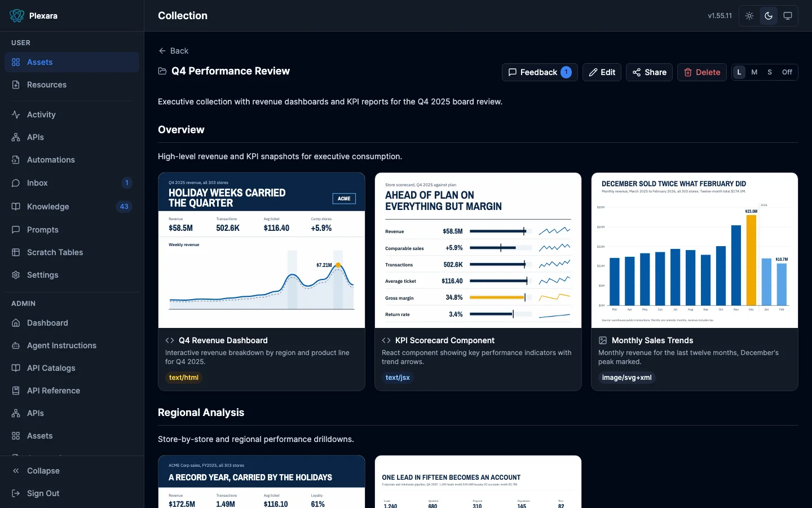
Task: Click the Automations icon in sidebar
Action: point(16,160)
